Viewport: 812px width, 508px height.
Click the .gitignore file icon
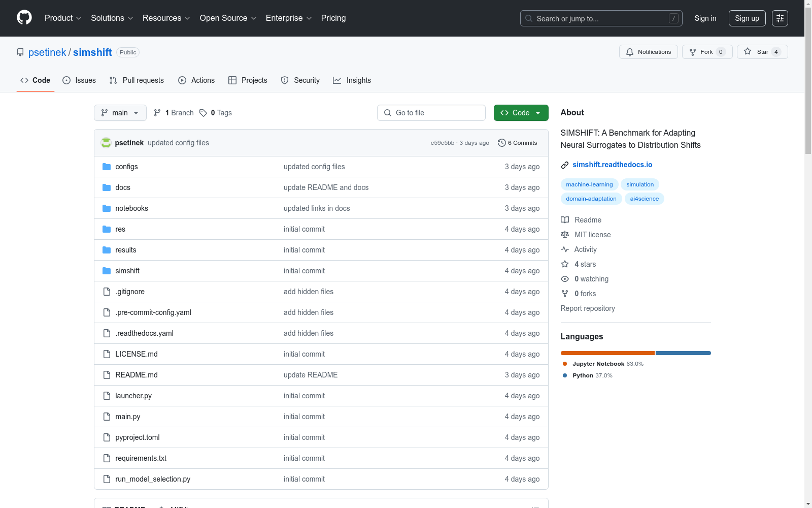click(107, 292)
